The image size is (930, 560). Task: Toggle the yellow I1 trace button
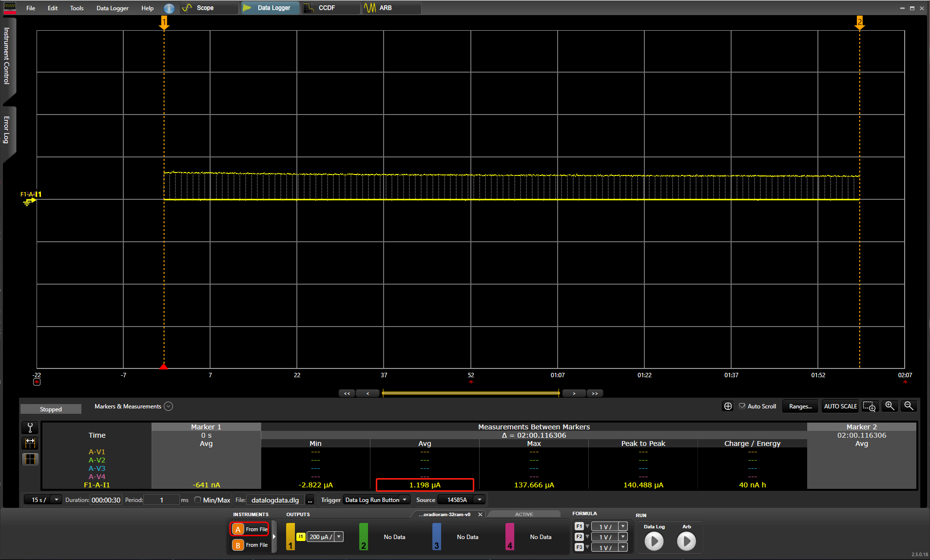coord(301,537)
